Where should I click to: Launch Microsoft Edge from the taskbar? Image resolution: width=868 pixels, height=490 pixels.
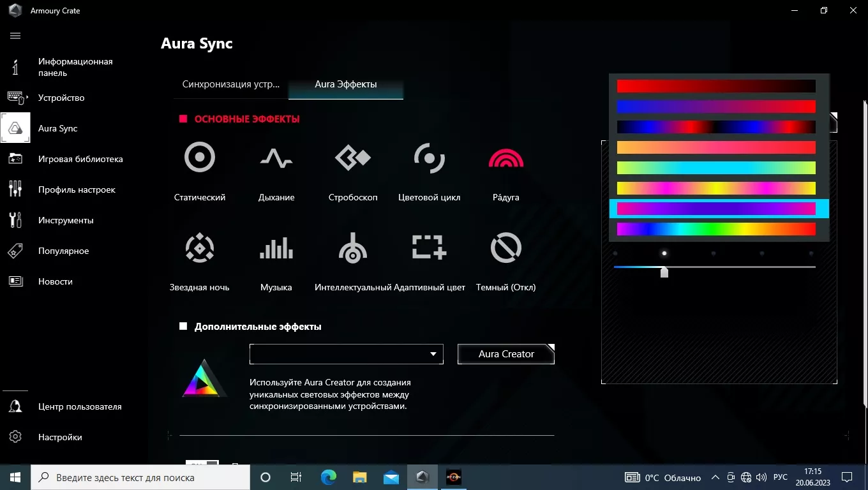point(329,477)
